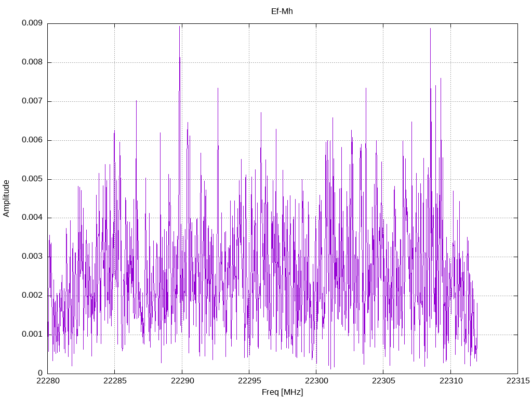Image resolution: width=532 pixels, height=399 pixels.
Task: Click the x-axis tick label 22295
Action: tap(249, 381)
